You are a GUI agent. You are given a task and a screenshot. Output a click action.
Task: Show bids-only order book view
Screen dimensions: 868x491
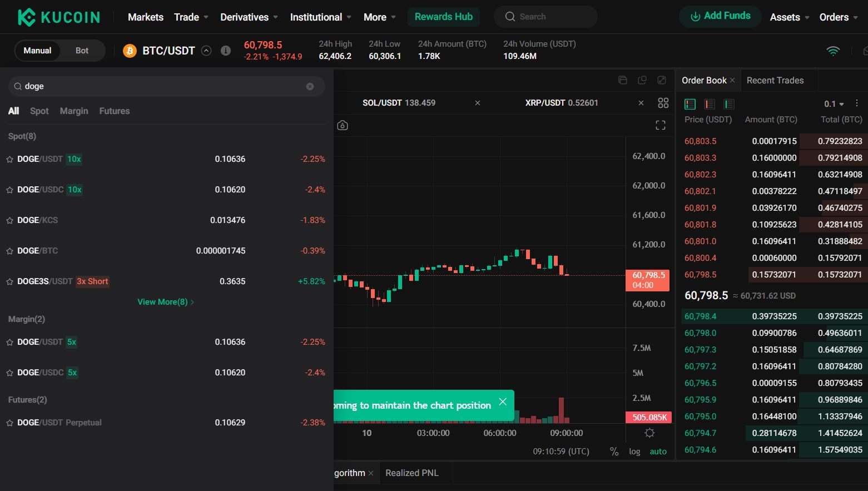tap(729, 104)
